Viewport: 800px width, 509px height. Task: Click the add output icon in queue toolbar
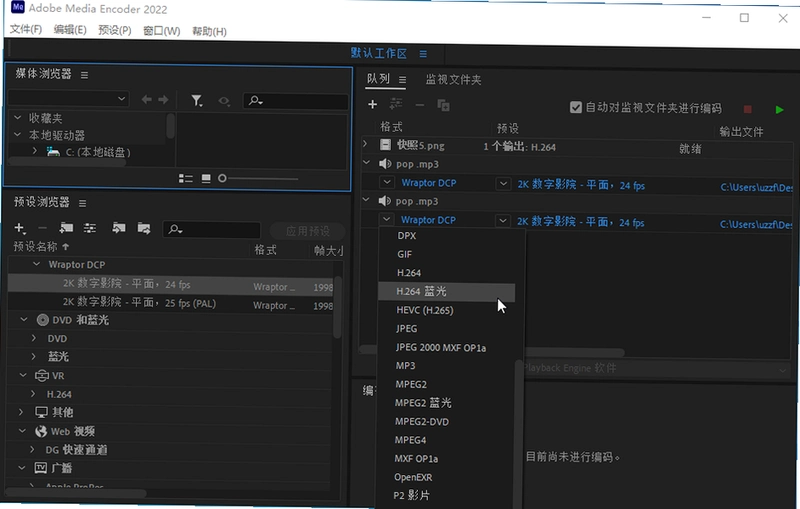pos(395,104)
